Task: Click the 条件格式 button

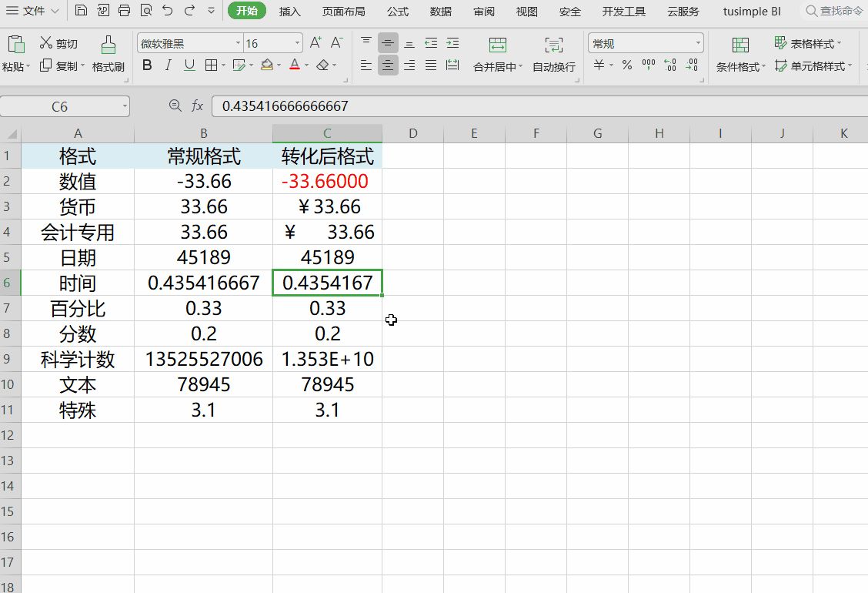Action: coord(740,54)
